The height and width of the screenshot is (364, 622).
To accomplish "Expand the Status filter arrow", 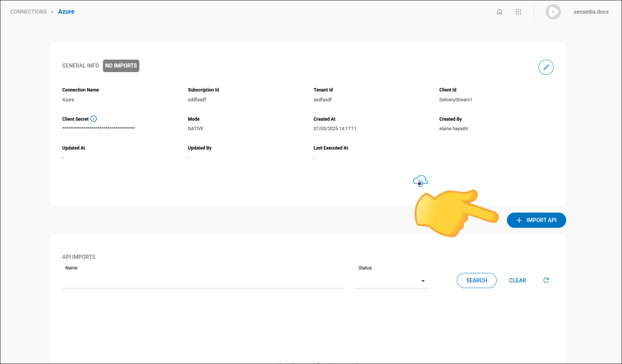I will coord(423,281).
